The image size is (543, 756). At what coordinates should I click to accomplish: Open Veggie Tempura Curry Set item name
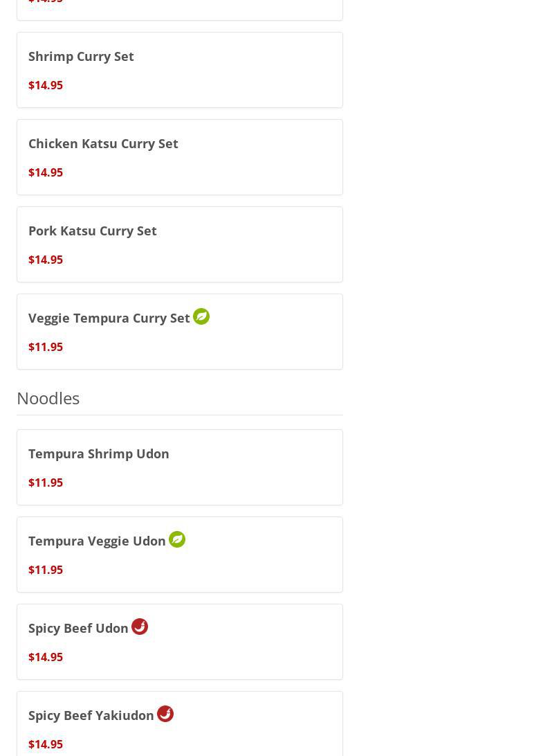point(109,318)
